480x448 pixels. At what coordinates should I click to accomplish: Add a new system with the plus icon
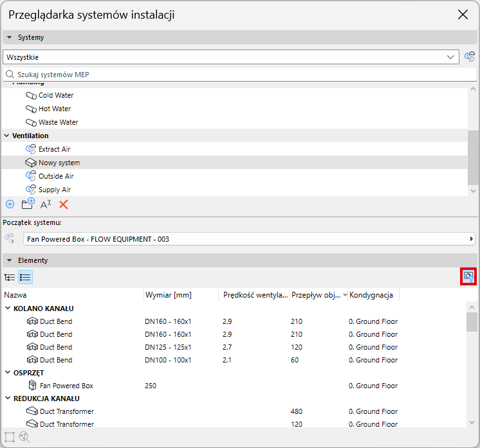pos(10,204)
